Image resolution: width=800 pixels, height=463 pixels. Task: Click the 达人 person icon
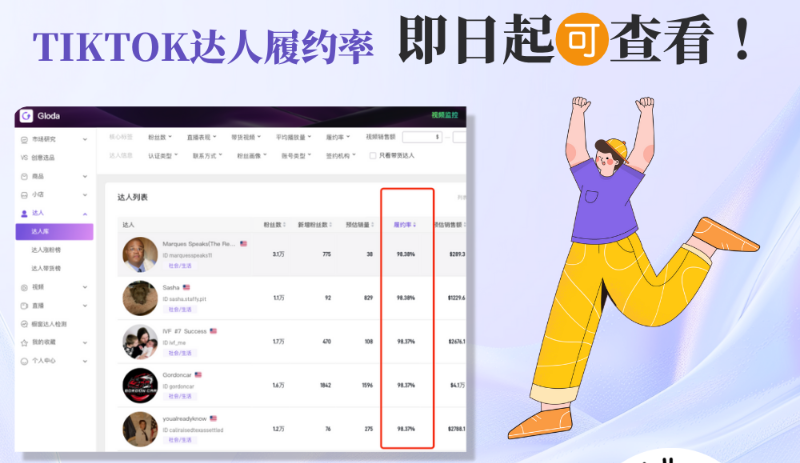[x=24, y=213]
